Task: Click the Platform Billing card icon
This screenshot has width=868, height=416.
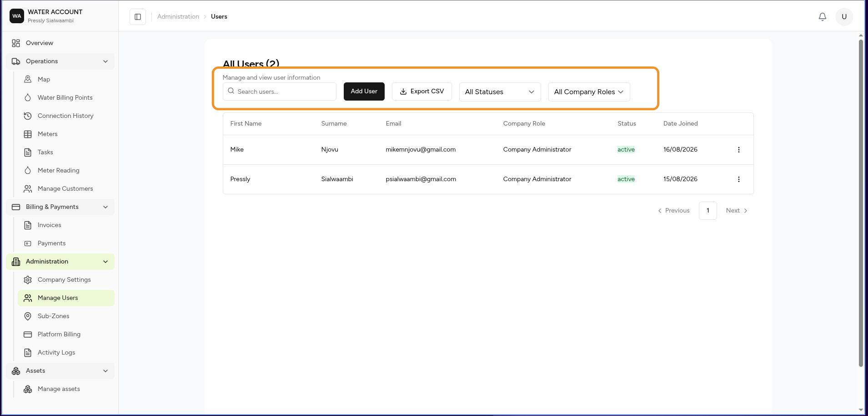Action: (28, 334)
